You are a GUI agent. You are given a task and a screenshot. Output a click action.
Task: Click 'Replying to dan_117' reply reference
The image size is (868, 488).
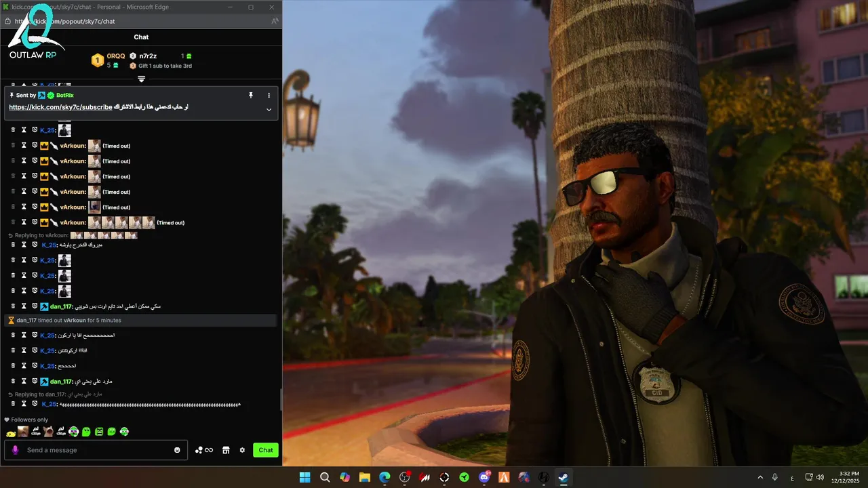(x=55, y=394)
